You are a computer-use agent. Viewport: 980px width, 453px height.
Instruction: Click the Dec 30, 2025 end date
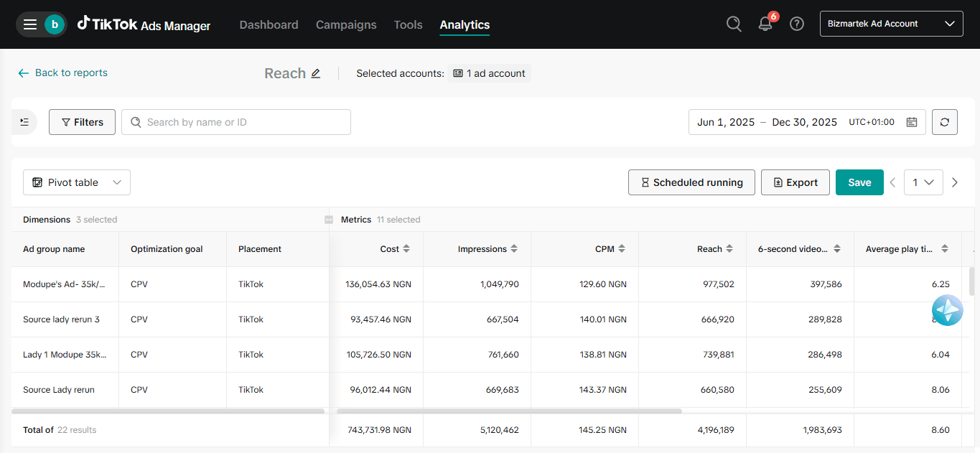coord(805,122)
